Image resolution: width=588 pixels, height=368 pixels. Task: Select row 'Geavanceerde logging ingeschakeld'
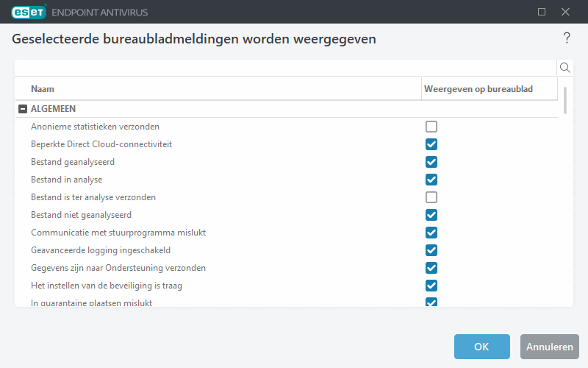coord(287,250)
